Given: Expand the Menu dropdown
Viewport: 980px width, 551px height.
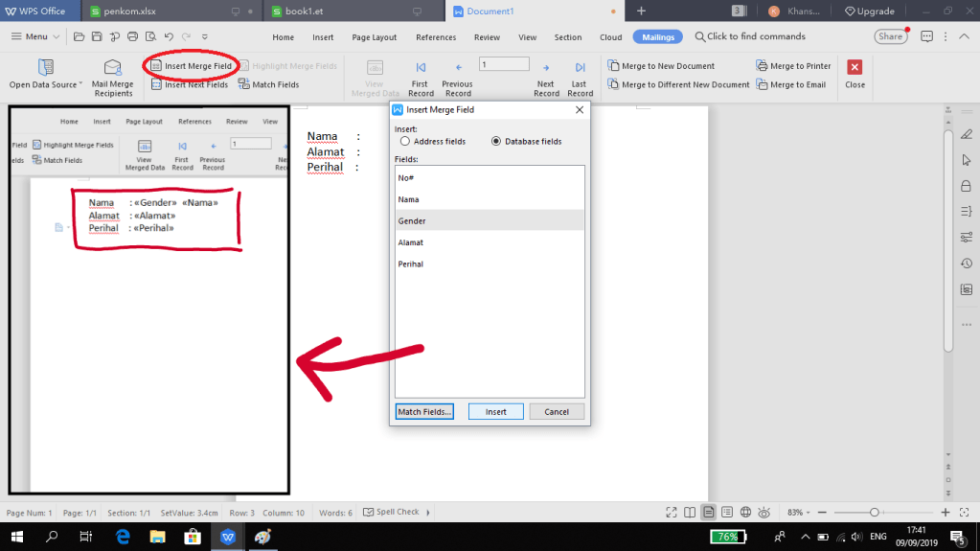Looking at the screenshot, I should click(x=36, y=36).
